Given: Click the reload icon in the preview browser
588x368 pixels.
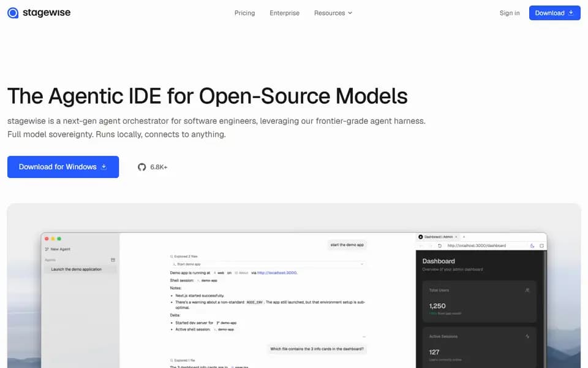Looking at the screenshot, I should click(440, 245).
